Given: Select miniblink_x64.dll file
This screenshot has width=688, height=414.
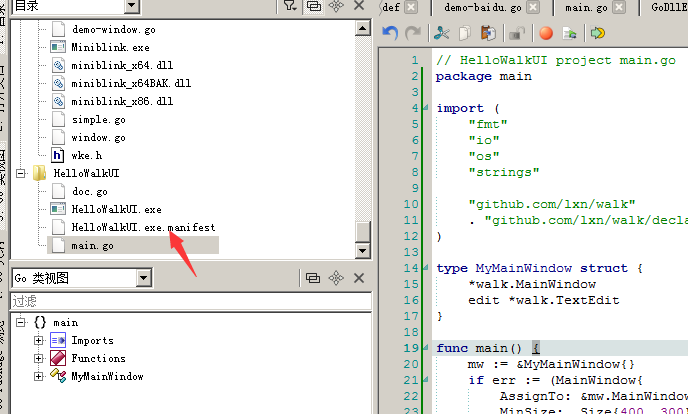Looking at the screenshot, I should [122, 65].
